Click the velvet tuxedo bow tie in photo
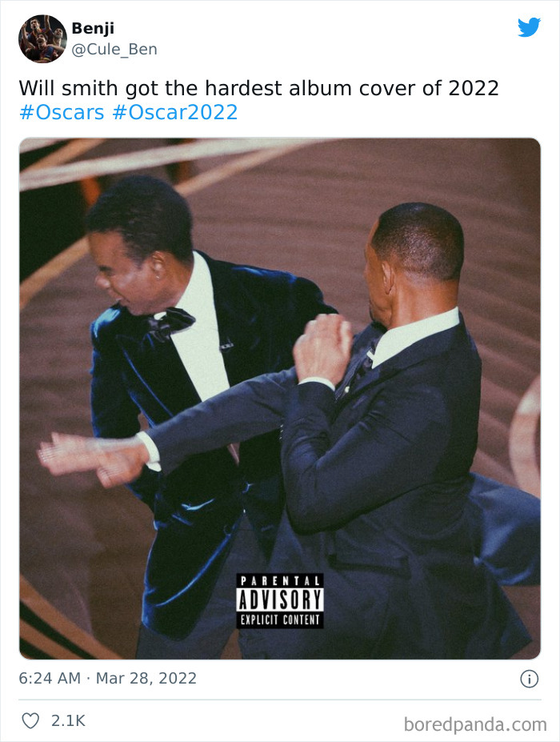 click(170, 323)
